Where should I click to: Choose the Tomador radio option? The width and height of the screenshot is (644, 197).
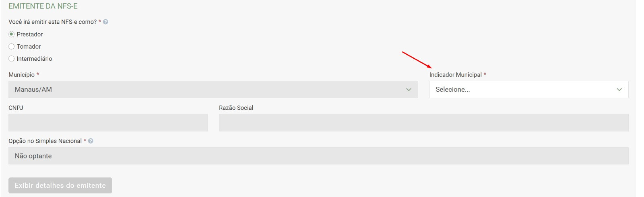pyautogui.click(x=11, y=47)
